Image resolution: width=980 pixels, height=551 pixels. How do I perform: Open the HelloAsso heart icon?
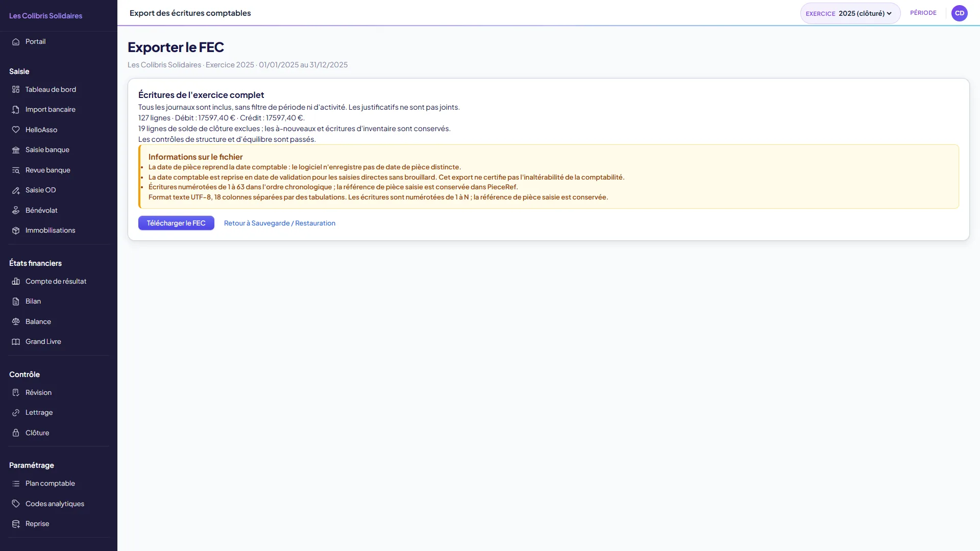[x=16, y=130]
